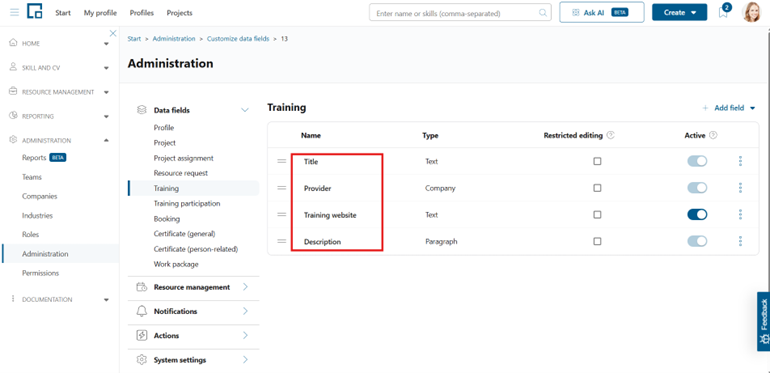Click the Administration gear icon in sidebar
This screenshot has width=770, height=373.
[13, 140]
